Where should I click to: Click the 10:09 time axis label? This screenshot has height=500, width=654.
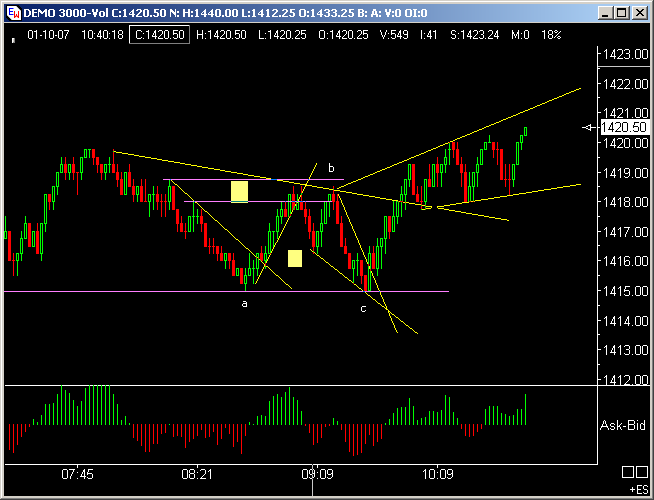pos(438,474)
